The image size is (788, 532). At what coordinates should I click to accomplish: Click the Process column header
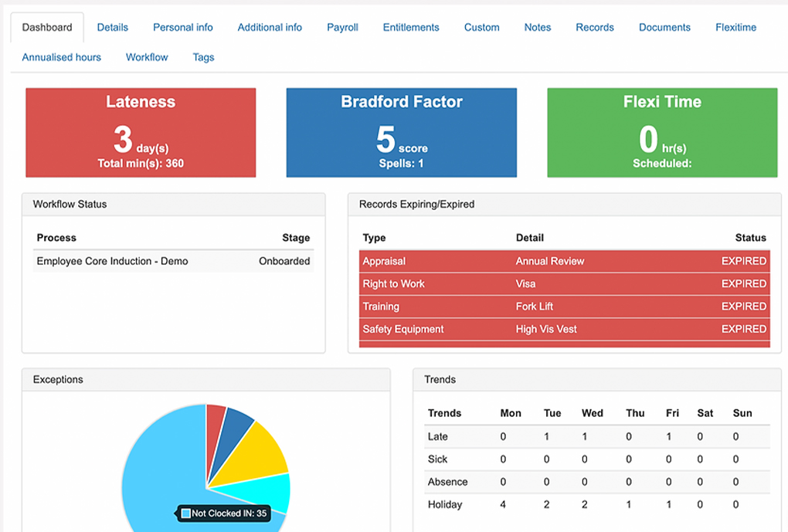pos(56,238)
